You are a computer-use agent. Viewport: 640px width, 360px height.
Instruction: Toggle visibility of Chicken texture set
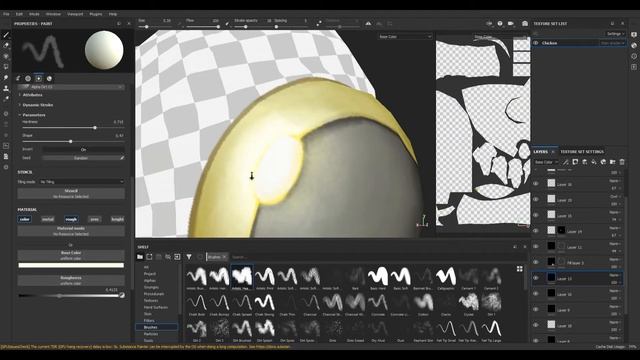click(536, 43)
